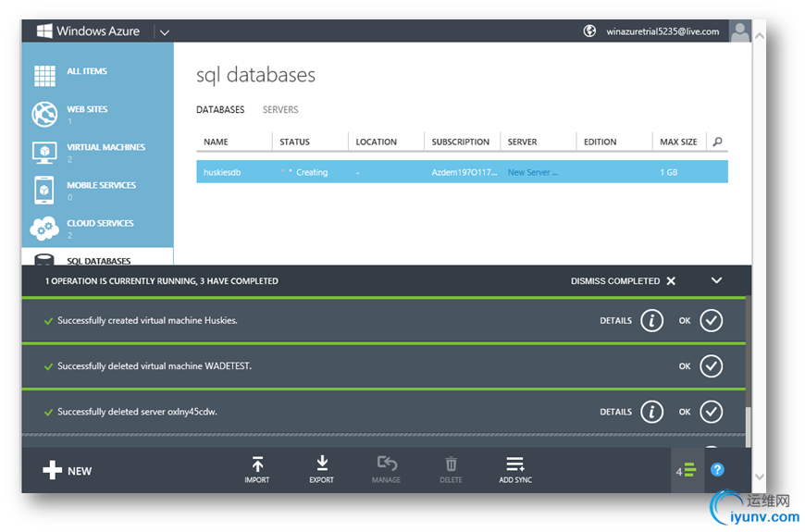The image size is (805, 532).
Task: Click 'Successfully deleted virtual machine WADETEST' message
Action: tap(155, 366)
